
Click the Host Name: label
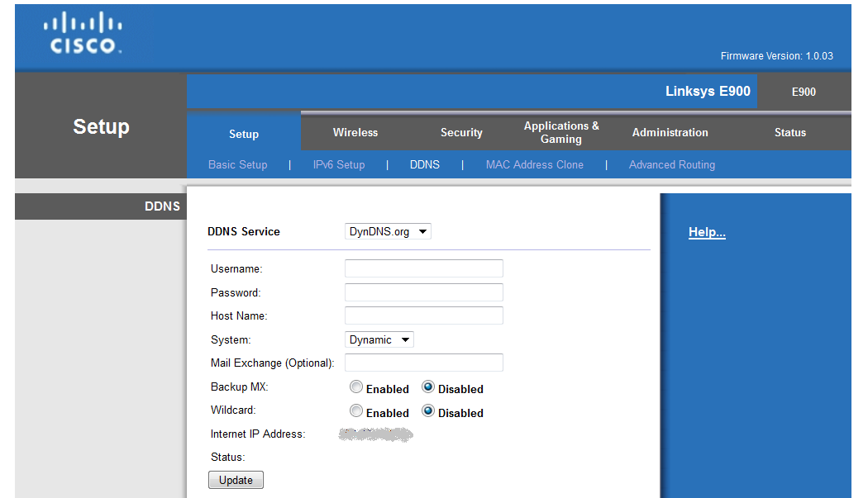pyautogui.click(x=239, y=316)
